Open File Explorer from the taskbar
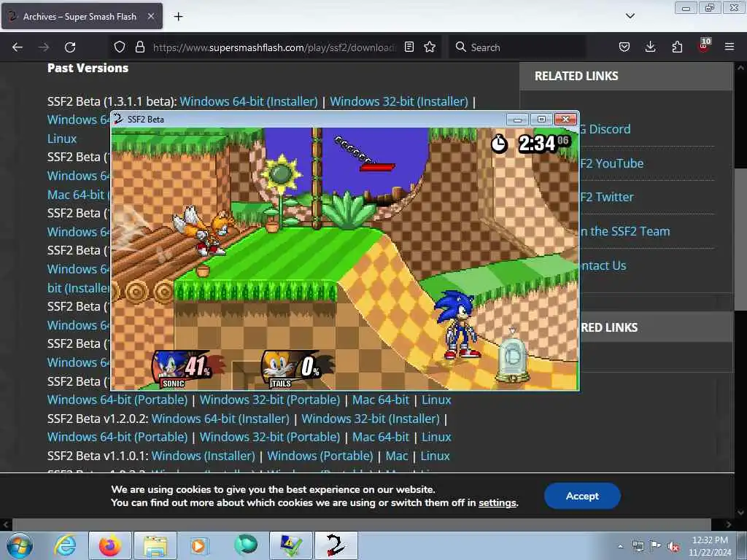The height and width of the screenshot is (560, 747). 155,545
